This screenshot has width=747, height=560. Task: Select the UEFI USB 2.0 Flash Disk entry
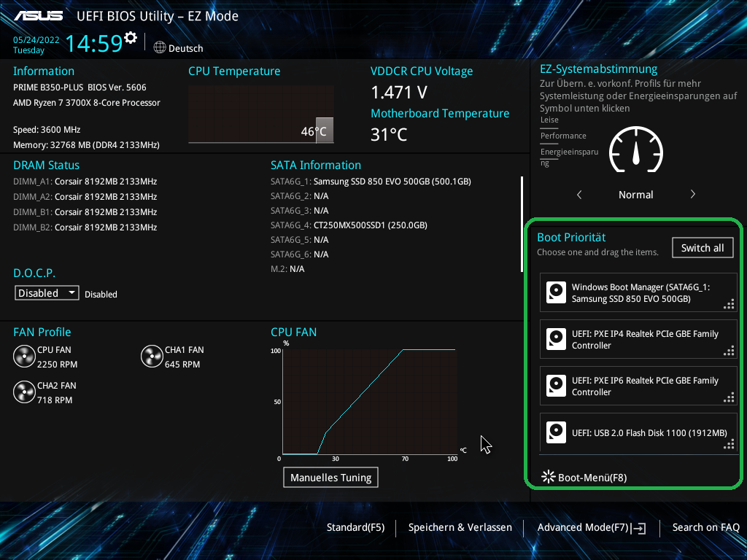[638, 432]
